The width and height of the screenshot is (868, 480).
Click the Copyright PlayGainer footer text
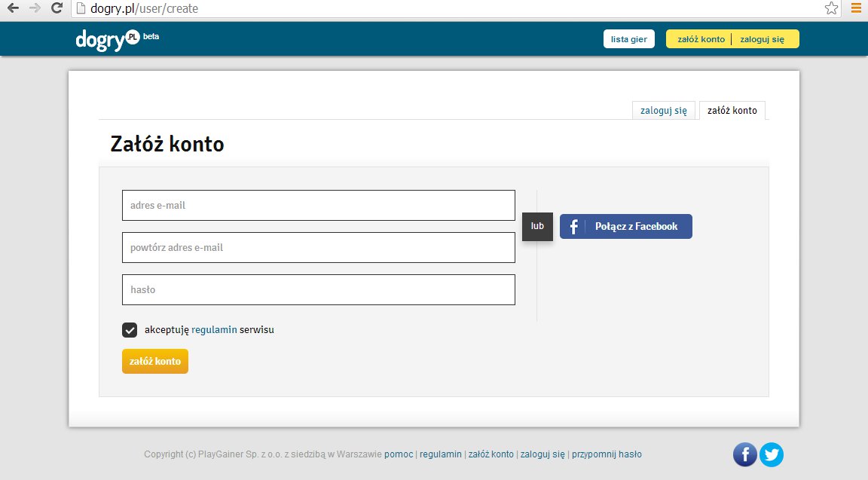[x=263, y=454]
